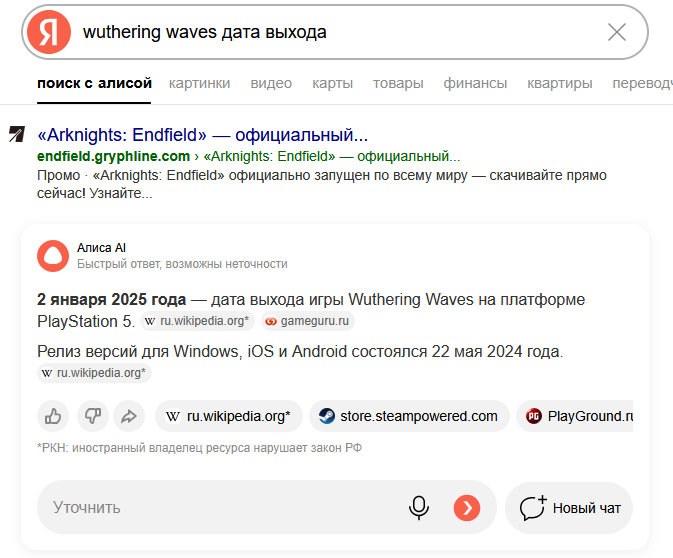Viewport: 673px width, 558px height.
Task: Start a new chat with Новый чат
Action: click(569, 508)
